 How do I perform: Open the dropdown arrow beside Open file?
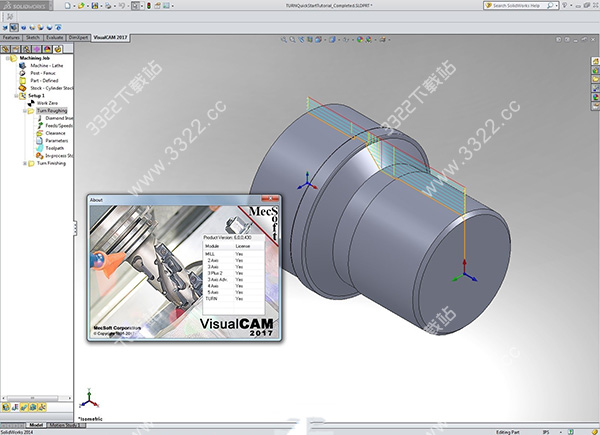(x=87, y=6)
